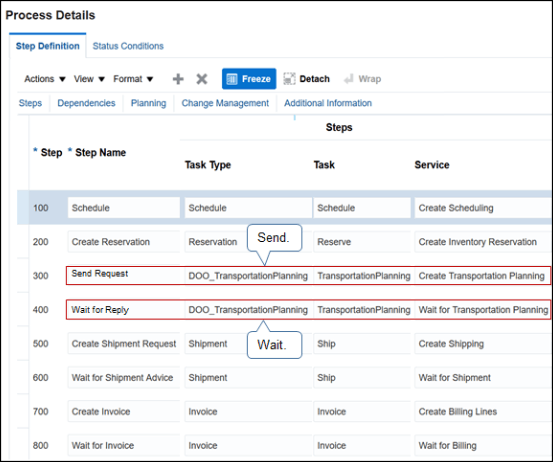Click the Reserve task cell
Viewport: 553px width, 462px height.
[362, 242]
